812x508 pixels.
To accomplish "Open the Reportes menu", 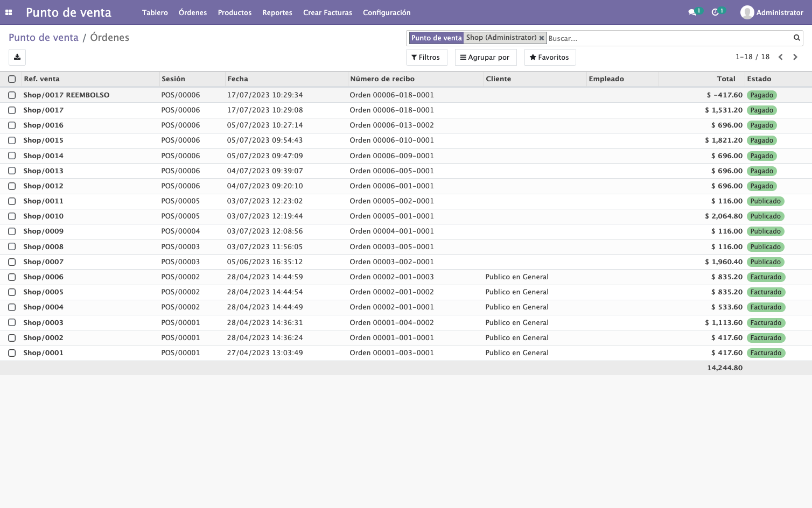I will 277,12.
